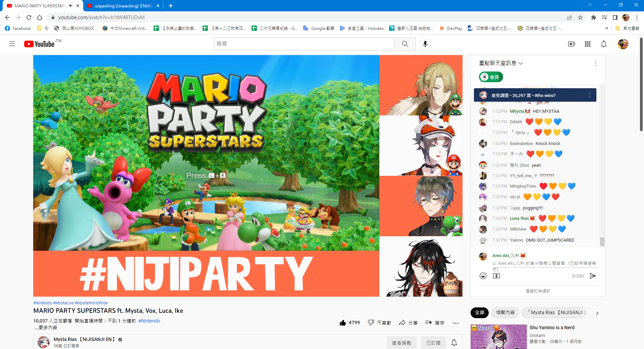This screenshot has width=644, height=349.
Task: Click the search magnifier button
Action: pos(405,44)
